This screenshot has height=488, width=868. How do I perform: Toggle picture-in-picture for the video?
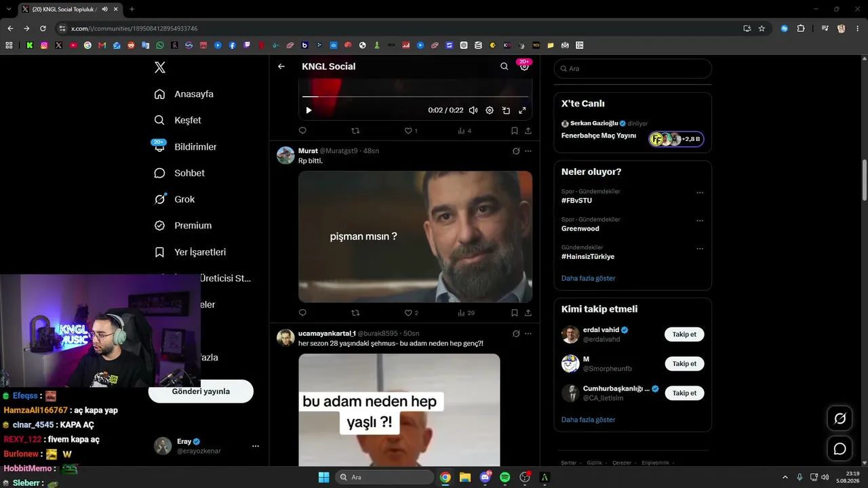(x=506, y=110)
